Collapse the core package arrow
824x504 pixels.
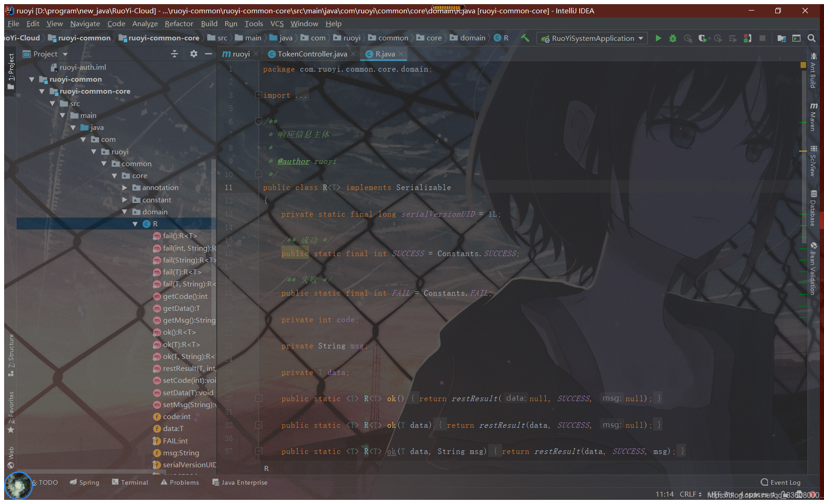114,176
